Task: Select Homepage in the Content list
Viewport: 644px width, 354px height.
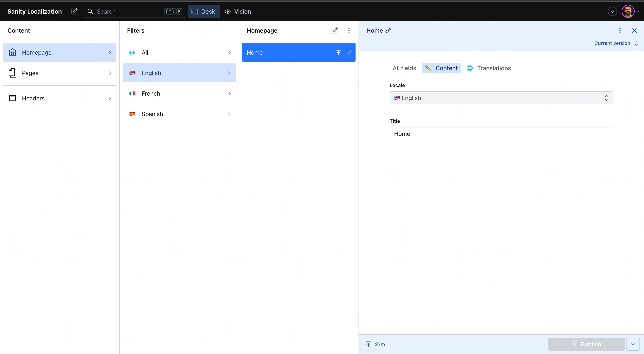Action: (x=59, y=52)
